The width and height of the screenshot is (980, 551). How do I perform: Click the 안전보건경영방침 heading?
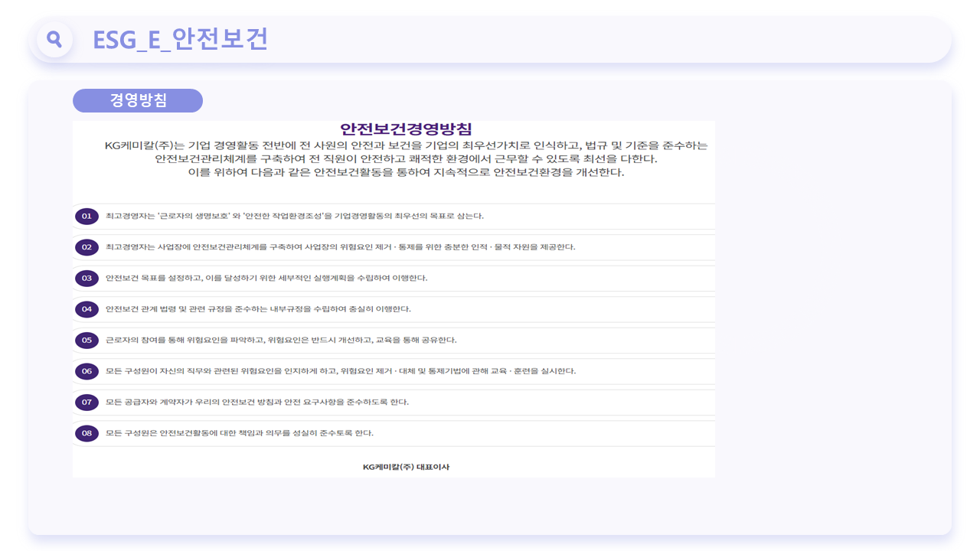tap(406, 129)
